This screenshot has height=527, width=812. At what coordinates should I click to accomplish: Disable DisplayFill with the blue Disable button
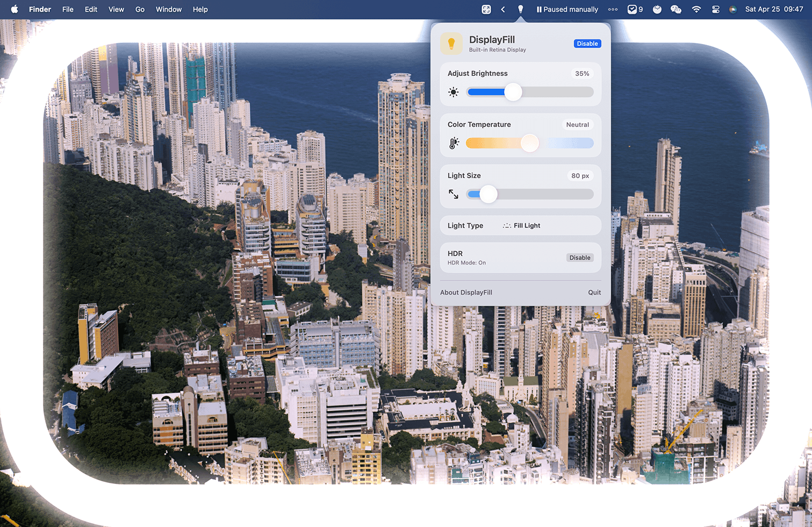click(x=587, y=44)
